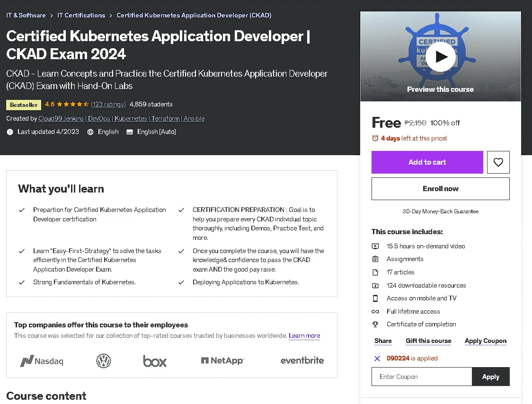Click the Certificate of completion text
The height and width of the screenshot is (404, 532).
click(421, 325)
